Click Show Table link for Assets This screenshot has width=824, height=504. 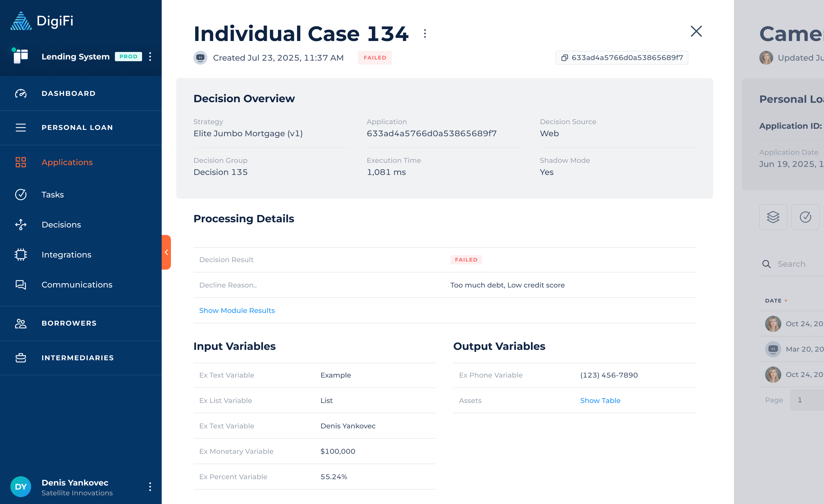pyautogui.click(x=600, y=400)
